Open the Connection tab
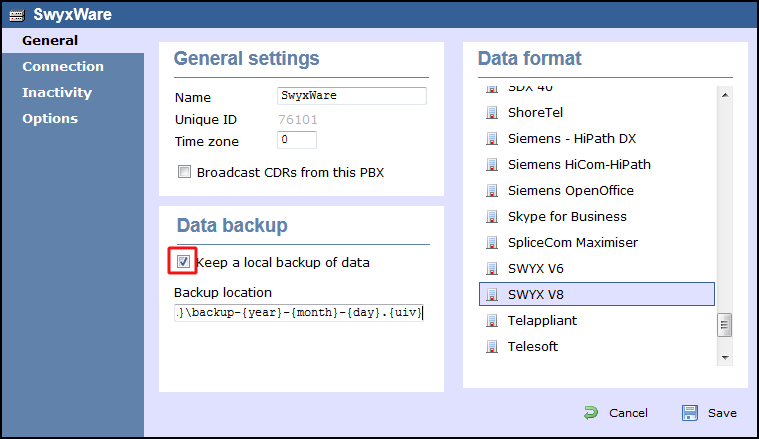This screenshot has width=759, height=439. tap(63, 66)
